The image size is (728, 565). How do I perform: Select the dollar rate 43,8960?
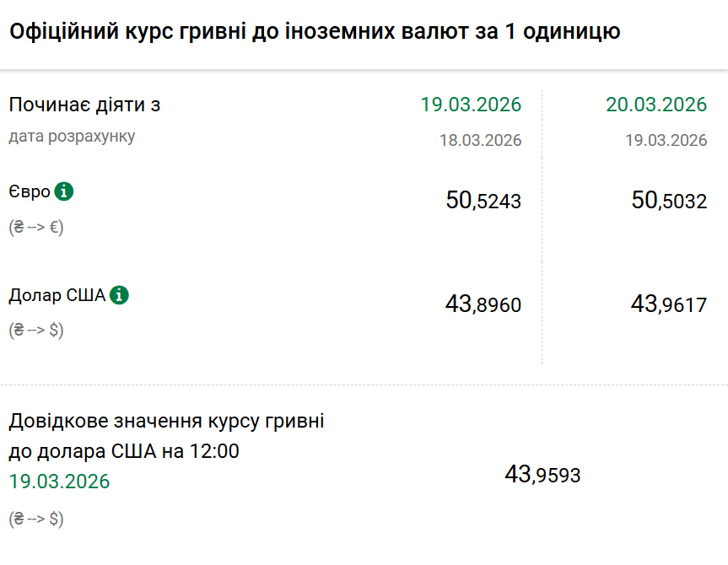click(x=483, y=304)
